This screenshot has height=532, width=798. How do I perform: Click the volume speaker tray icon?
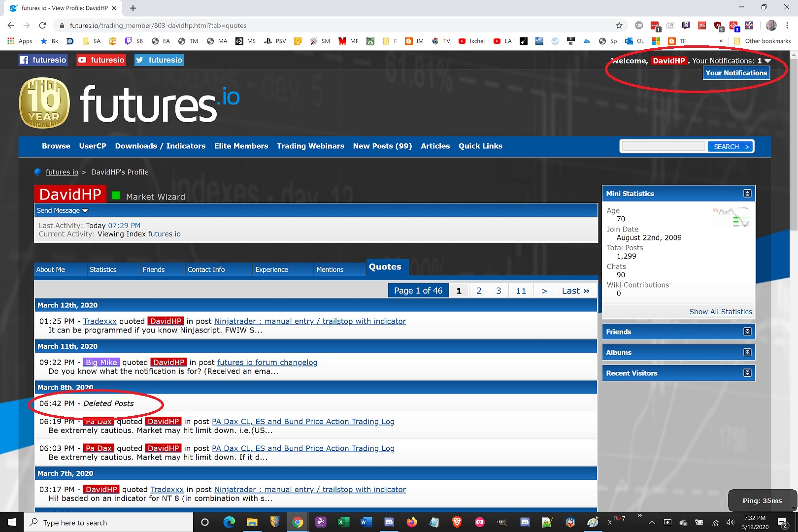(730, 522)
